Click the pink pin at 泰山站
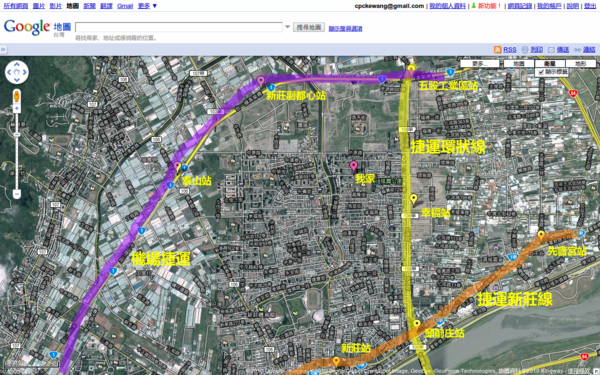This screenshot has height=375, width=600. point(177,166)
